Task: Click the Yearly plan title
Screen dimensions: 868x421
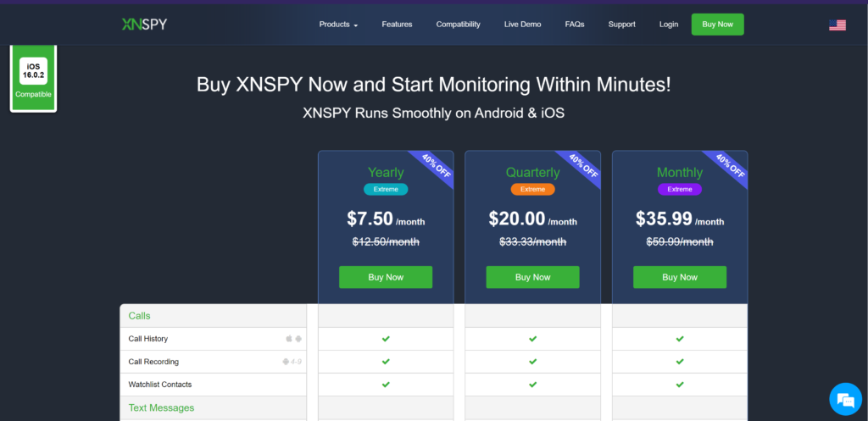Action: pyautogui.click(x=386, y=173)
